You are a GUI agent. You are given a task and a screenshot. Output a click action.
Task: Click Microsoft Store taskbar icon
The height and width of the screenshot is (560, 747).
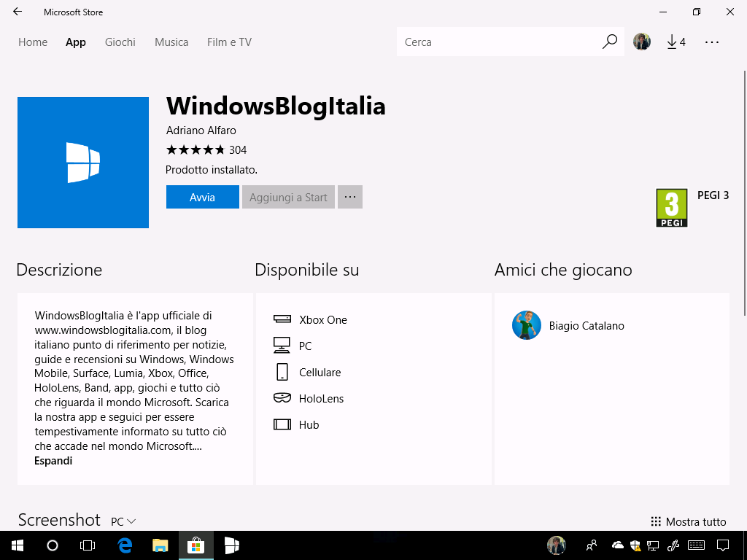(196, 545)
